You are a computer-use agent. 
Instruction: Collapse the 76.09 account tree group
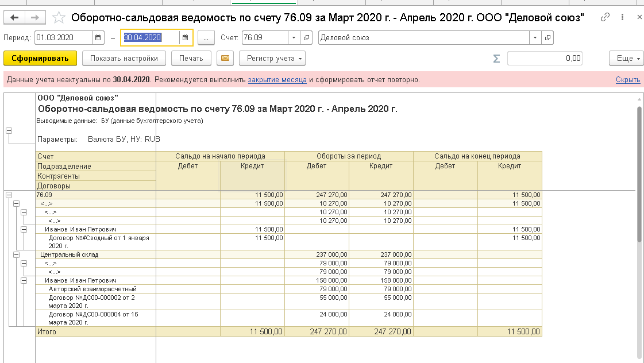[9, 195]
